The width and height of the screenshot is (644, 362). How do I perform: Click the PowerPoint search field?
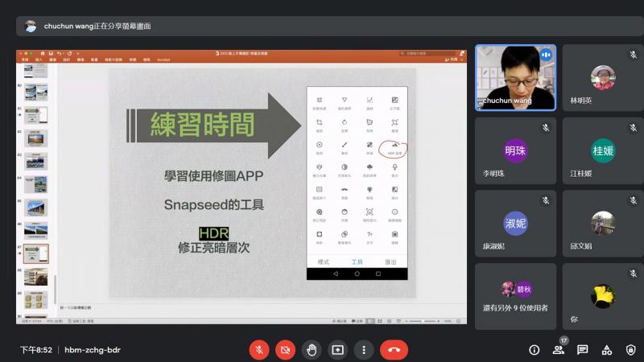(x=427, y=53)
